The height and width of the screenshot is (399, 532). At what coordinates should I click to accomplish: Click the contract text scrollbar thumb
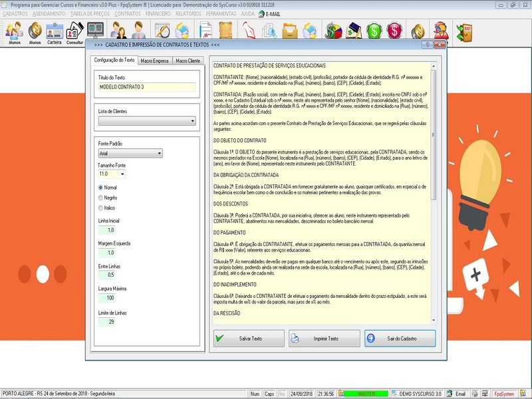click(x=434, y=135)
